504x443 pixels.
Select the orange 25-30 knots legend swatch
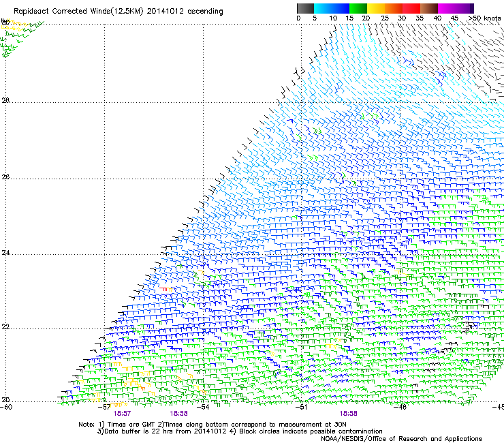click(394, 8)
